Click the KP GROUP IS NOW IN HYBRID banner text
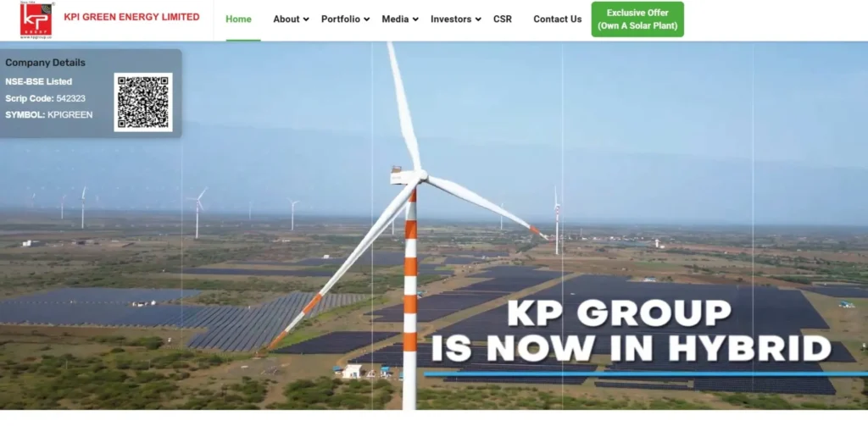Viewport: 868px width, 426px height. [630, 331]
